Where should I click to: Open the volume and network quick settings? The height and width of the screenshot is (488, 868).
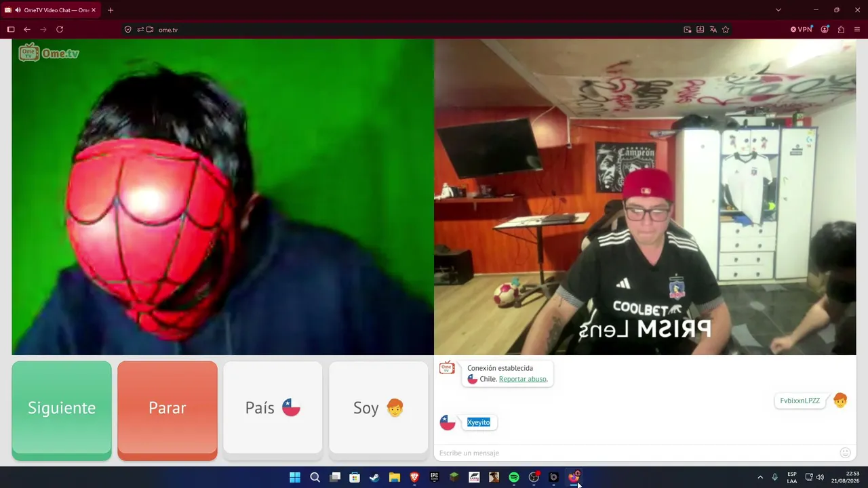pyautogui.click(x=814, y=477)
